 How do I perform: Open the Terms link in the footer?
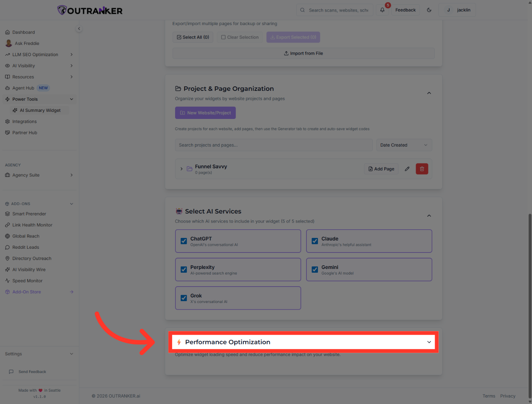click(x=489, y=396)
